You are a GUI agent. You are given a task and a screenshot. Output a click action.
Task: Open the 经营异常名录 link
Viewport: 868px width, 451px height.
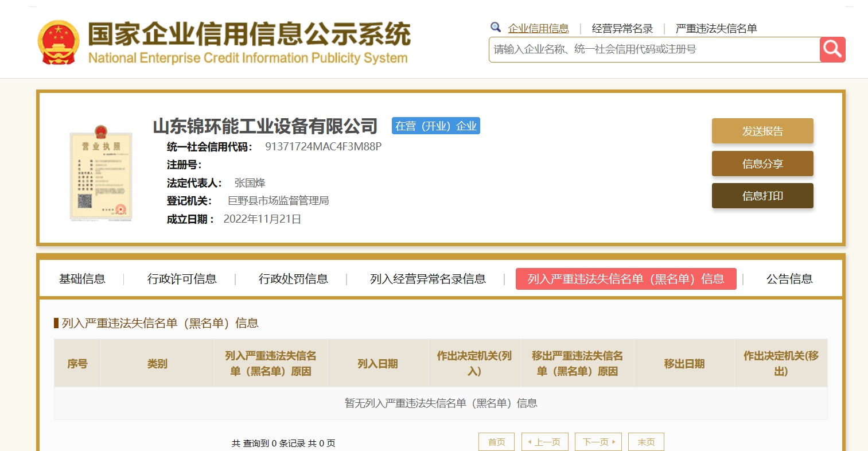pyautogui.click(x=622, y=28)
